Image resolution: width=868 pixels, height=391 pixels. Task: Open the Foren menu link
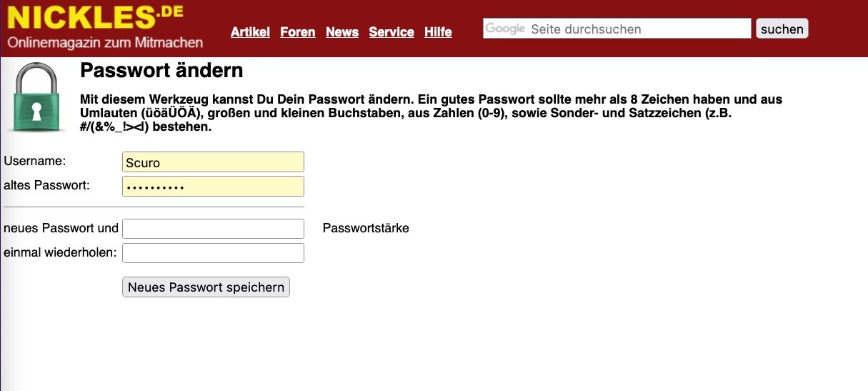pyautogui.click(x=298, y=32)
